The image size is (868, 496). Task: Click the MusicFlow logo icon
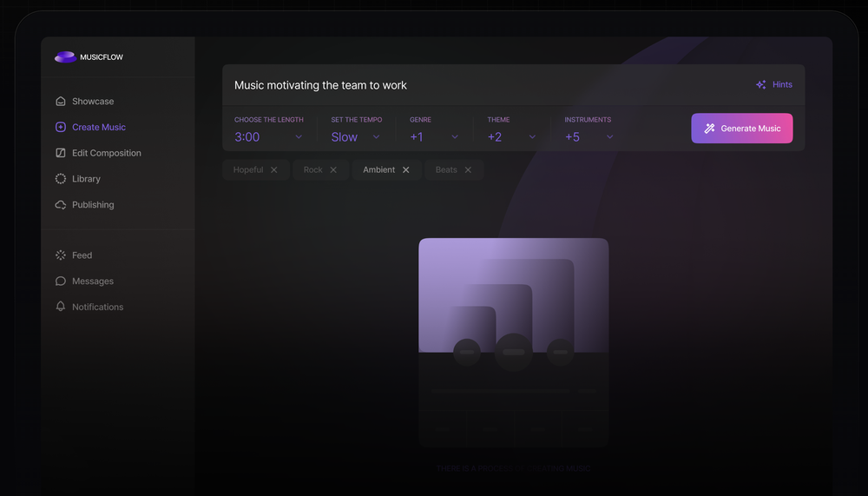tap(65, 57)
